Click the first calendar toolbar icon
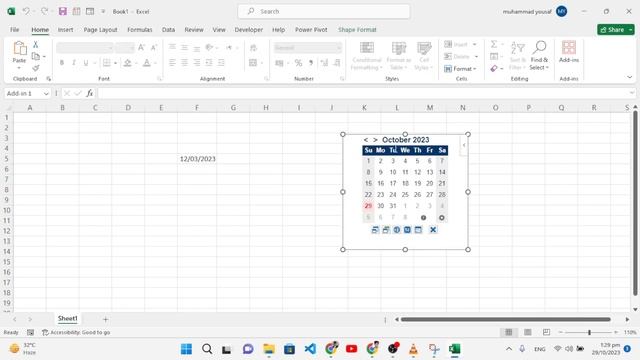This screenshot has height=360, width=640. [375, 230]
